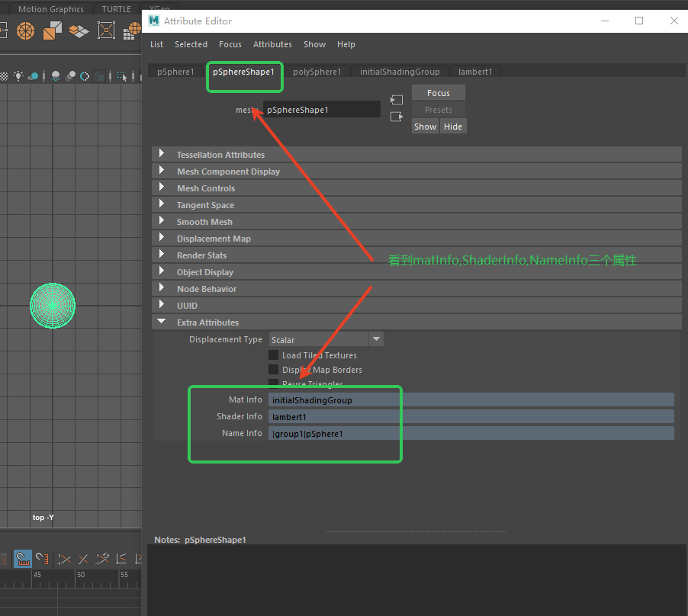The image size is (688, 616).
Task: Click the Hide button
Action: click(x=453, y=127)
